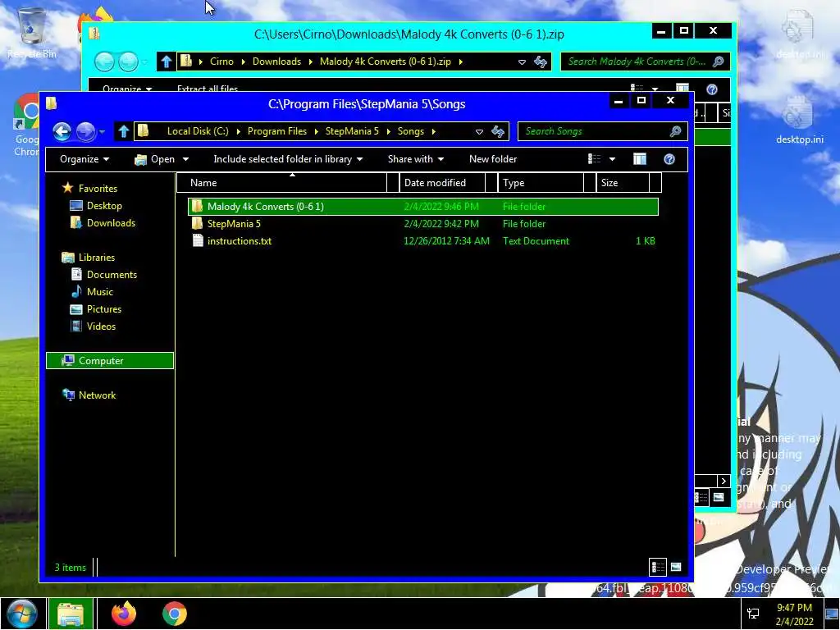Select Network in navigation pane
Viewport: 840px width, 630px height.
97,395
